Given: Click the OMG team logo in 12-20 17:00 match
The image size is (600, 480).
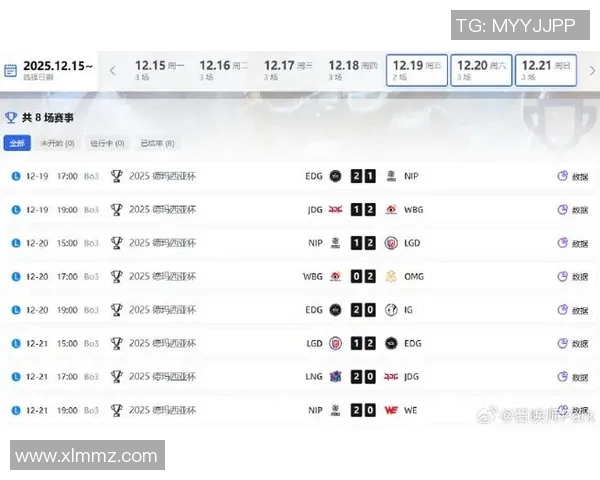Looking at the screenshot, I should tap(390, 277).
